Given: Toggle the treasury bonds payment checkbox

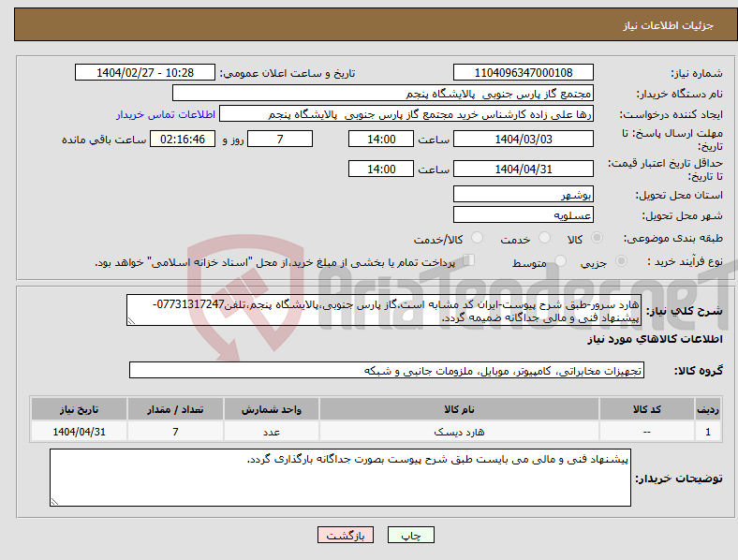Looking at the screenshot, I should (469, 260).
